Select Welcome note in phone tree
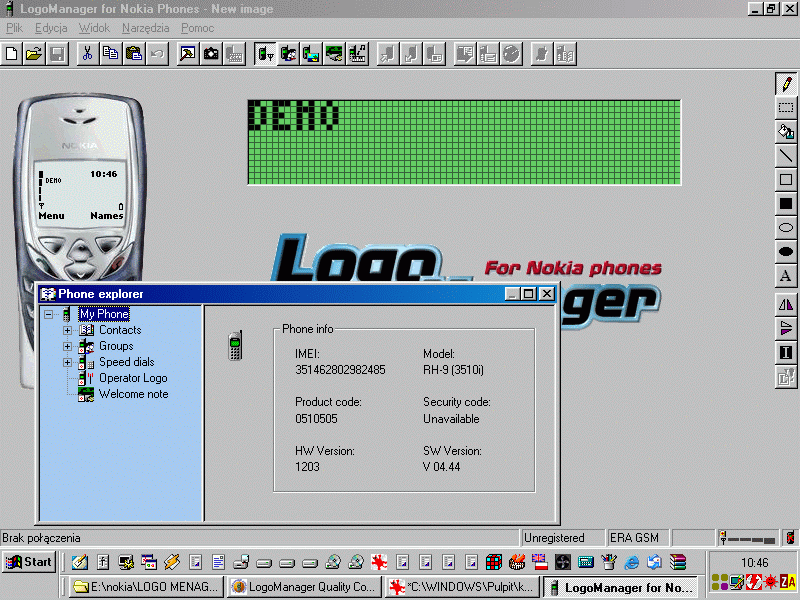800x600 pixels. click(x=133, y=394)
